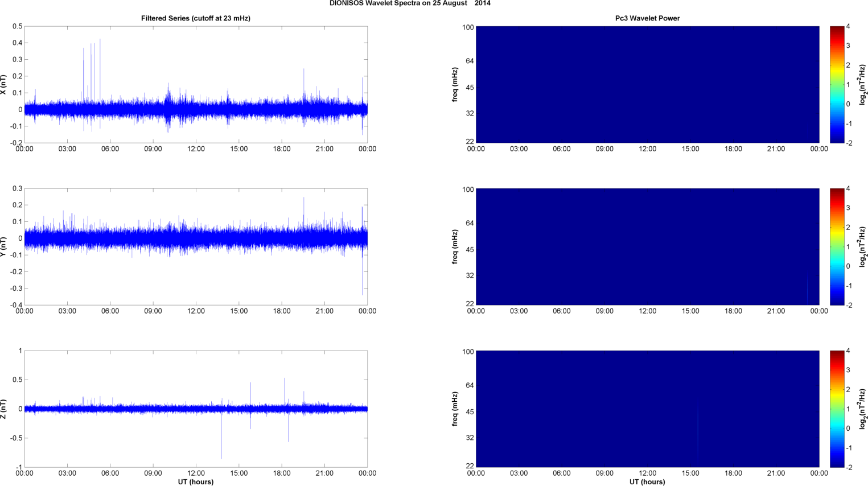Click the '-2' label on the bottom colorbar
Viewport: 868px width, 486px height.
tap(849, 467)
